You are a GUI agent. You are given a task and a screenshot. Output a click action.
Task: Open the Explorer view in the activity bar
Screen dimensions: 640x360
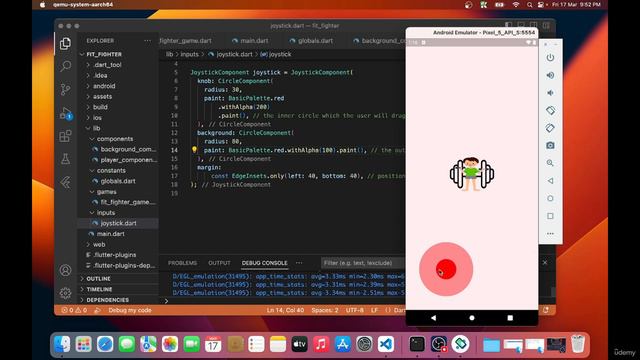click(x=65, y=43)
